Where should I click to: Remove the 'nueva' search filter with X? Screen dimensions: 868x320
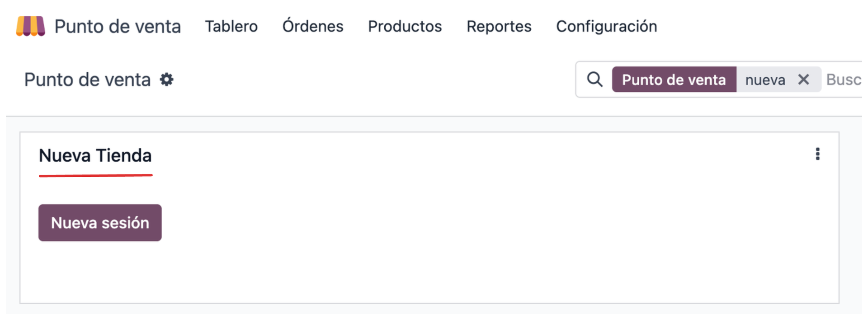[x=803, y=80]
